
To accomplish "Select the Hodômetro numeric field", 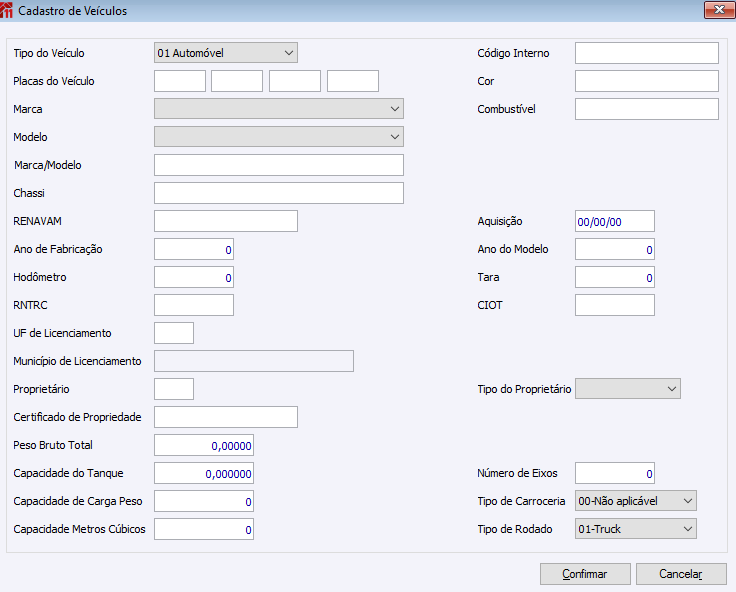I will (x=194, y=277).
